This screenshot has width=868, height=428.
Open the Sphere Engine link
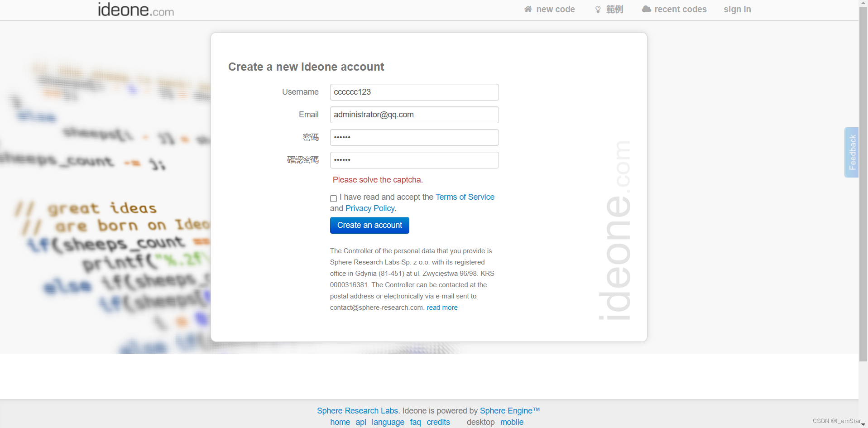click(x=509, y=411)
